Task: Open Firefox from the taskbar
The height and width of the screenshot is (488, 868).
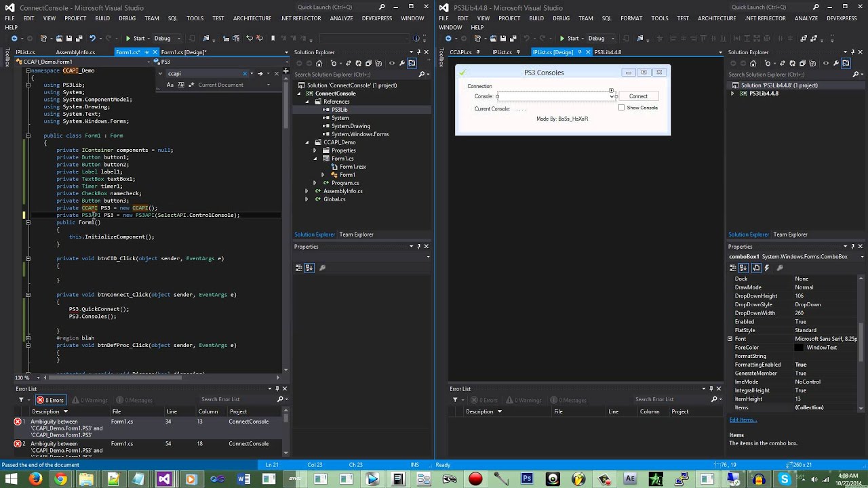Action: [x=35, y=479]
